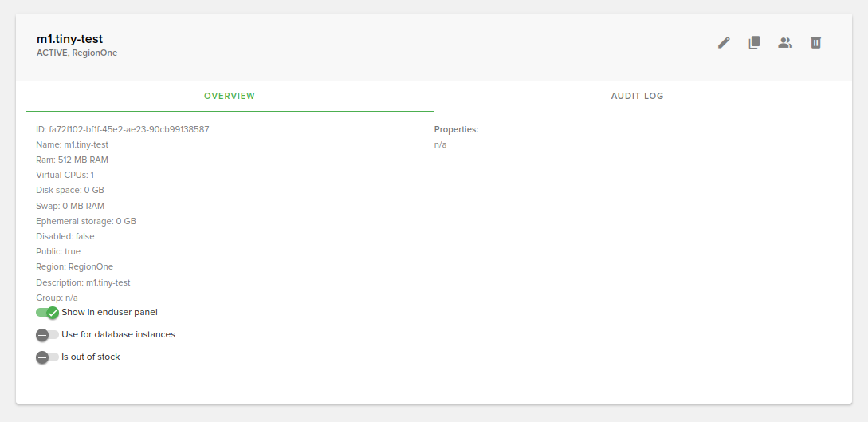This screenshot has width=868, height=422.
Task: Click the m1.tiny-test heading title
Action: (69, 39)
